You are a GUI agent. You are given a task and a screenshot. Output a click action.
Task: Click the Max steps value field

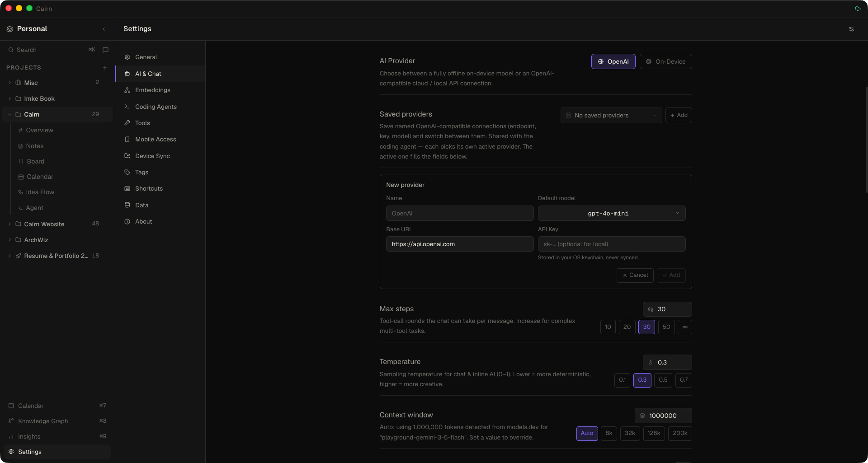pos(667,309)
